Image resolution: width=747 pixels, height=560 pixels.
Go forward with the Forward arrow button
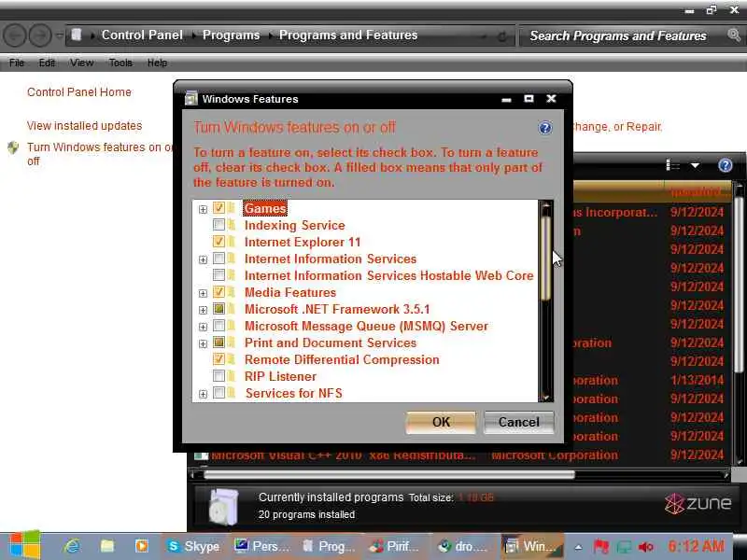[x=40, y=35]
